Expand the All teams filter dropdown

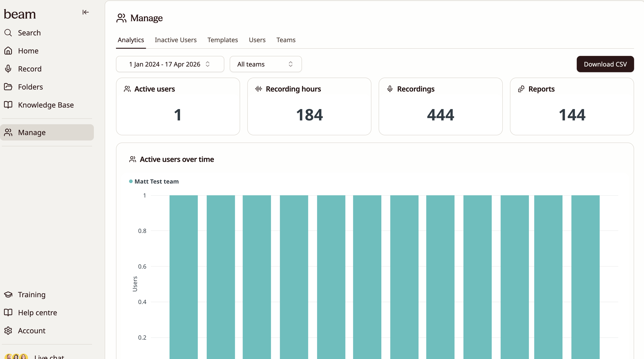(266, 64)
